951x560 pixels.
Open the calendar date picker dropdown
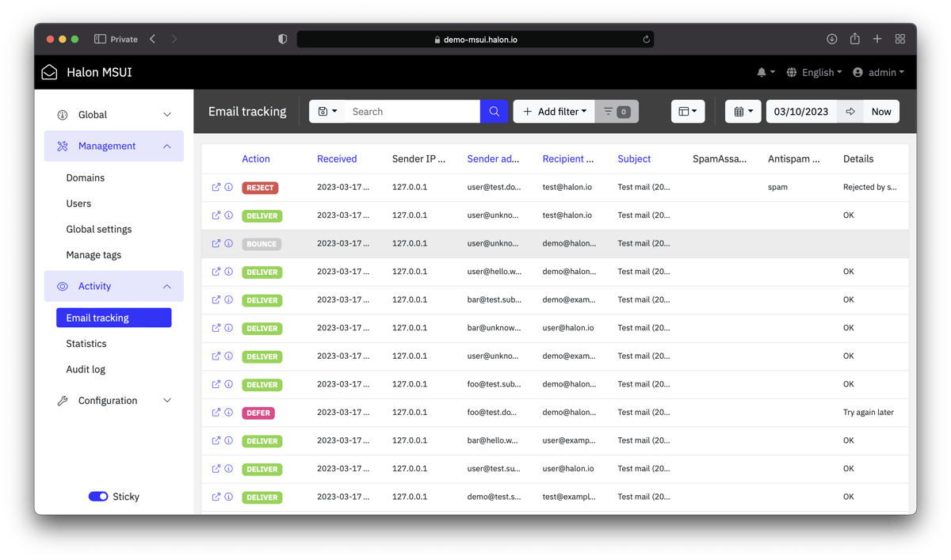click(743, 112)
